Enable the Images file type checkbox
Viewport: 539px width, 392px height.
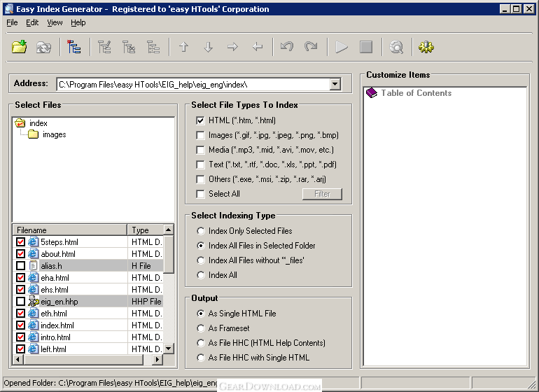[200, 135]
